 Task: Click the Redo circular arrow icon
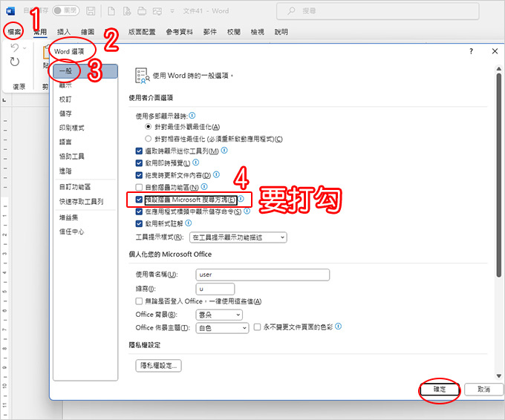point(15,62)
